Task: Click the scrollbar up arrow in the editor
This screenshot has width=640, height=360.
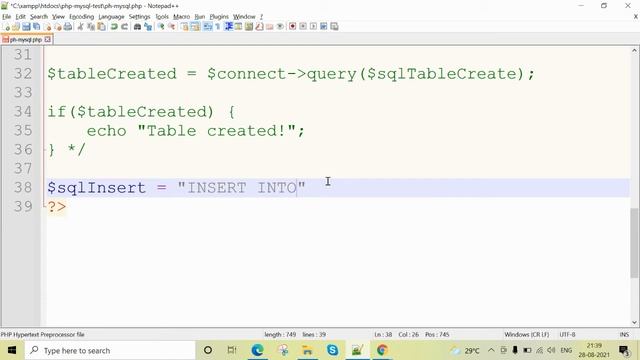Action: 634,51
